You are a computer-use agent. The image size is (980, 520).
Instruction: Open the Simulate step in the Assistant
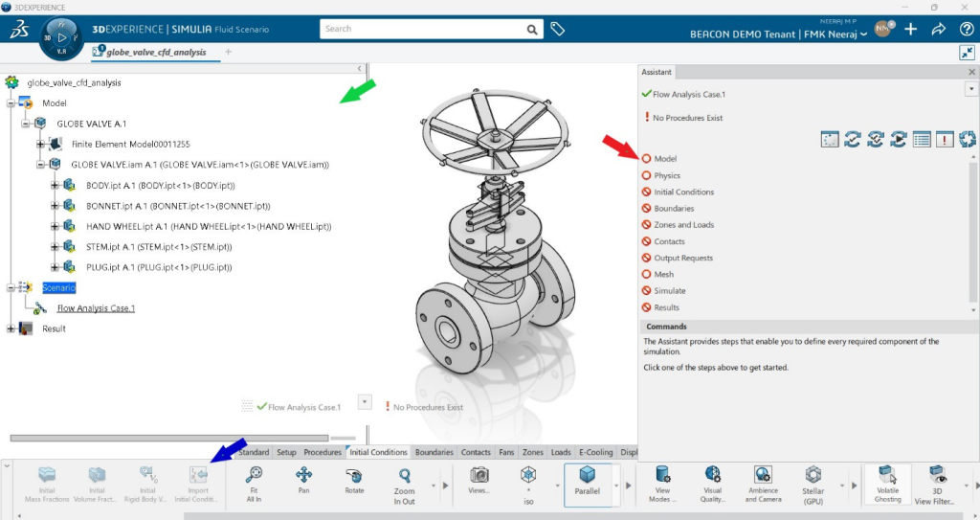tap(669, 291)
